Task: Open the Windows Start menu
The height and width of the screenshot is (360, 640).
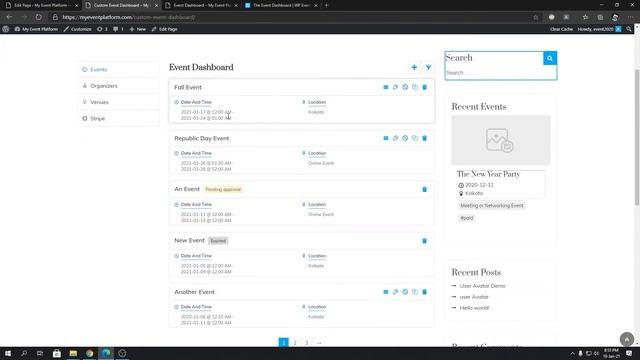Action: coord(8,353)
